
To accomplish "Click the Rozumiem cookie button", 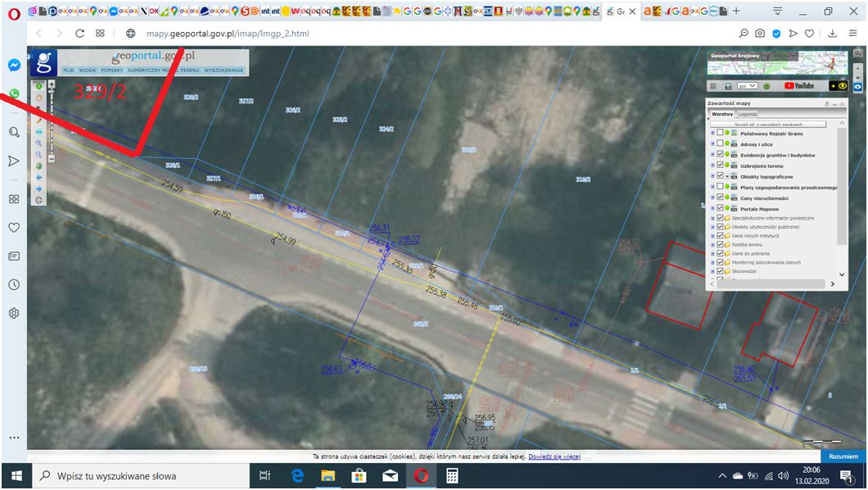I will (843, 456).
